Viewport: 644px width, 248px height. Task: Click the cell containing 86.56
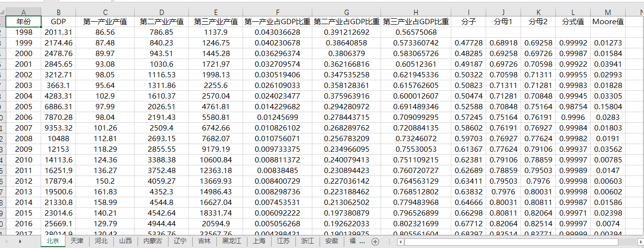(105, 32)
